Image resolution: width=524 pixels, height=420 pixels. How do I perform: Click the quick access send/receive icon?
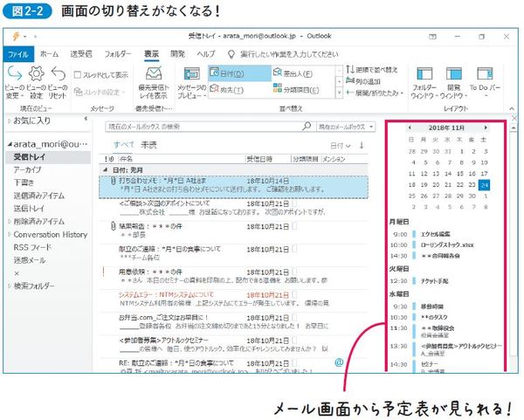click(x=16, y=36)
